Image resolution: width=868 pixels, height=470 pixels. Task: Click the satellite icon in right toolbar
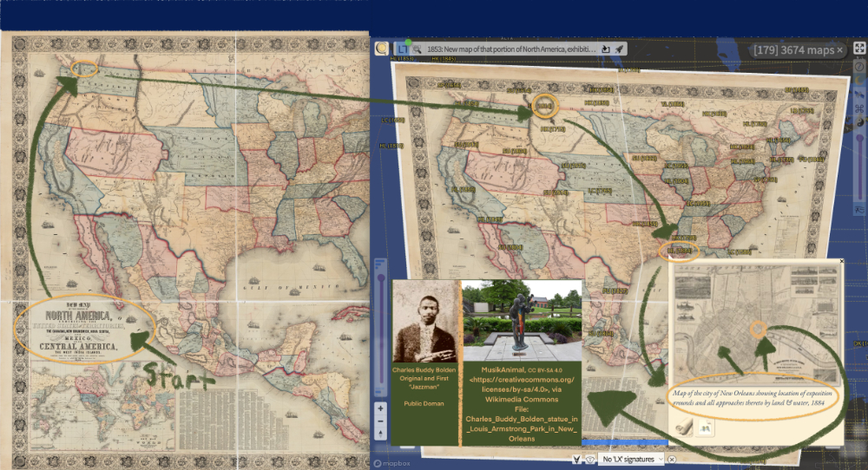click(x=859, y=95)
